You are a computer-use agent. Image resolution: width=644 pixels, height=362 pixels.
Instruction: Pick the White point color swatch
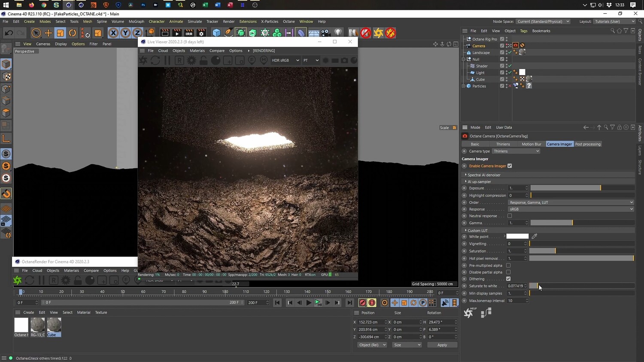coord(517,236)
